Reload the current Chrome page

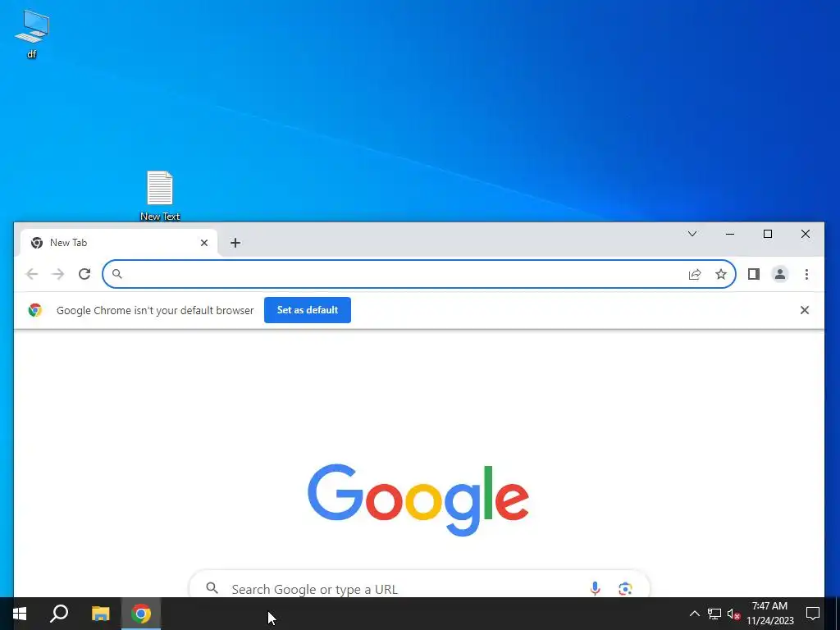(x=84, y=274)
